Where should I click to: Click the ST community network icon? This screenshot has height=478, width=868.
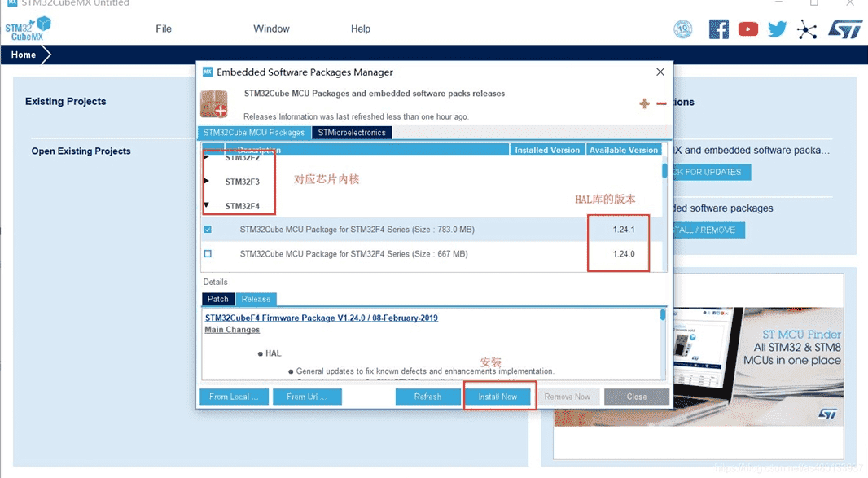pyautogui.click(x=807, y=29)
